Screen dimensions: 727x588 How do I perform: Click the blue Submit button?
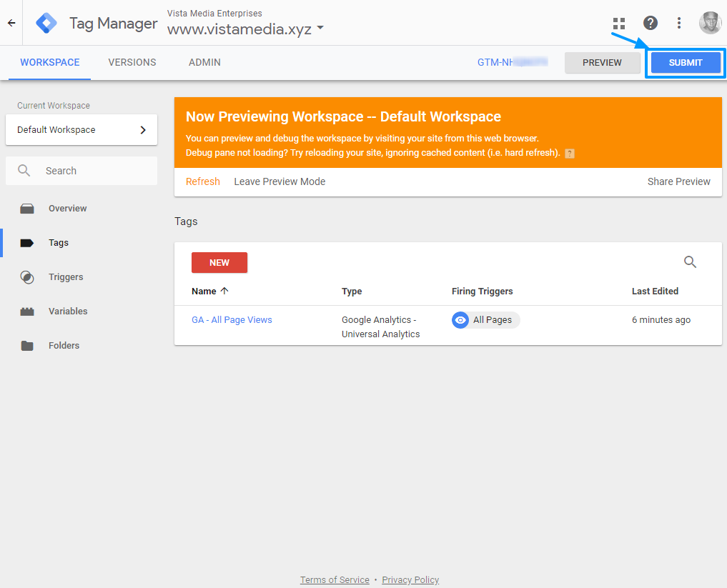pos(686,63)
